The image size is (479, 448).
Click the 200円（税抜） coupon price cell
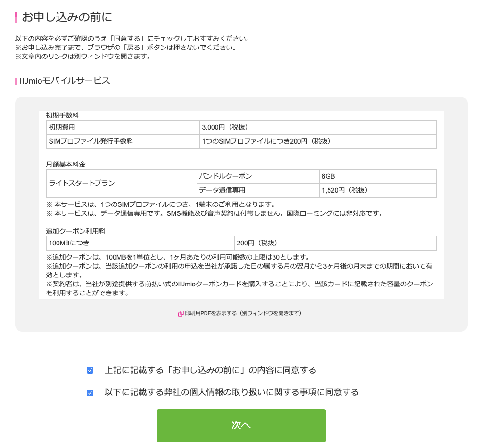pos(335,243)
